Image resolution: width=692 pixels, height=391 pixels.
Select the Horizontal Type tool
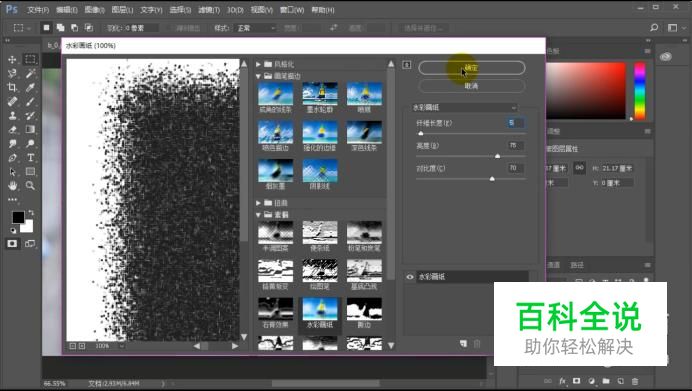(x=30, y=158)
